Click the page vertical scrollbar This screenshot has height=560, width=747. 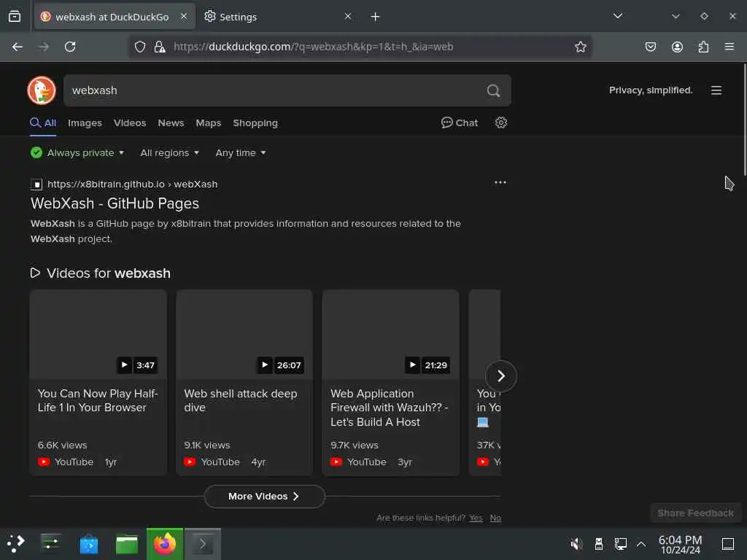[x=745, y=119]
